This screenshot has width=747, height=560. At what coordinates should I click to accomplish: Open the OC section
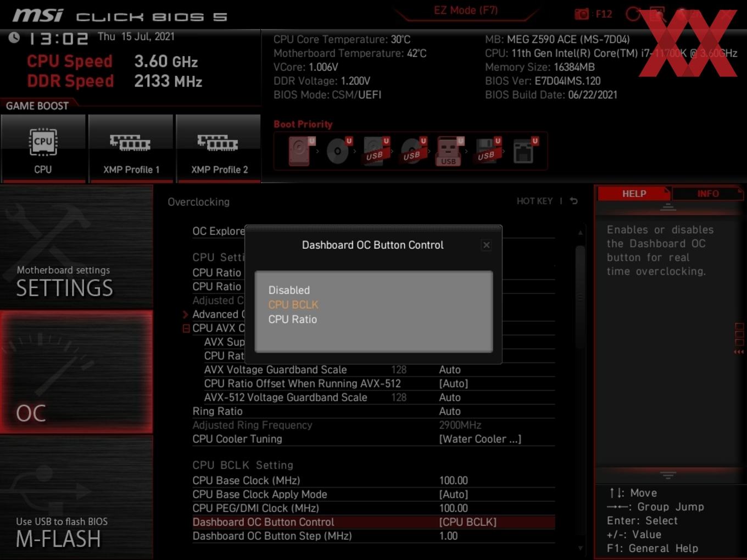(x=76, y=372)
